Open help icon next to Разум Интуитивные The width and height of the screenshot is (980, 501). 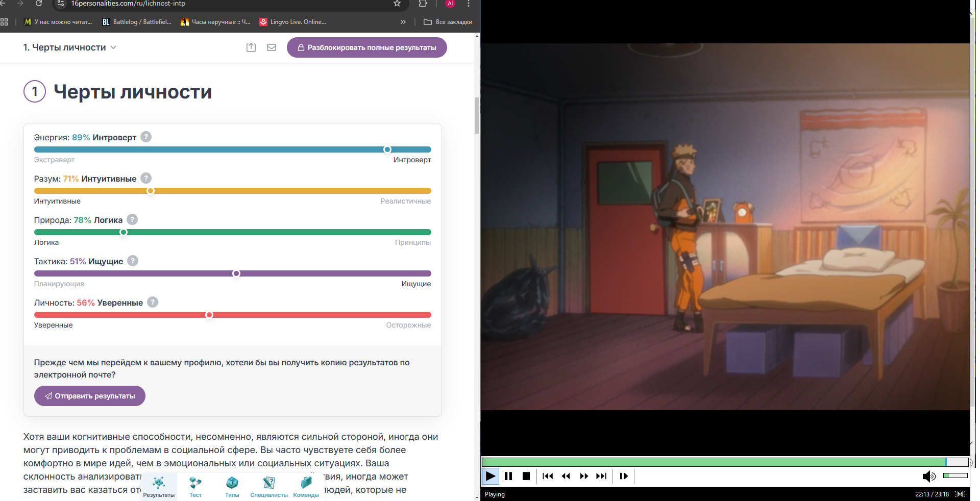coord(146,178)
